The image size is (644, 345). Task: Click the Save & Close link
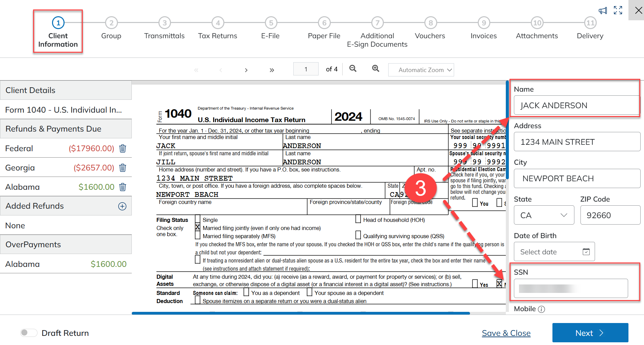point(506,333)
